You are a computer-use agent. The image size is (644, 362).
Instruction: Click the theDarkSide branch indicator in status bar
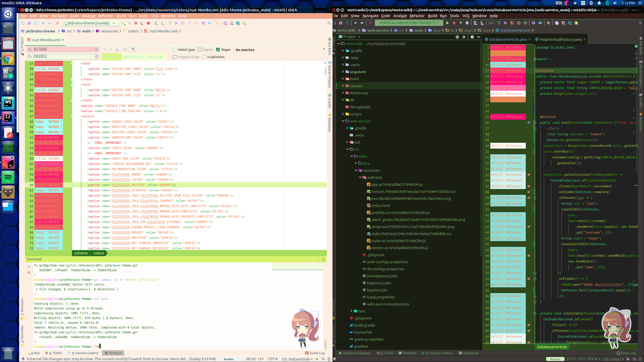(297, 359)
